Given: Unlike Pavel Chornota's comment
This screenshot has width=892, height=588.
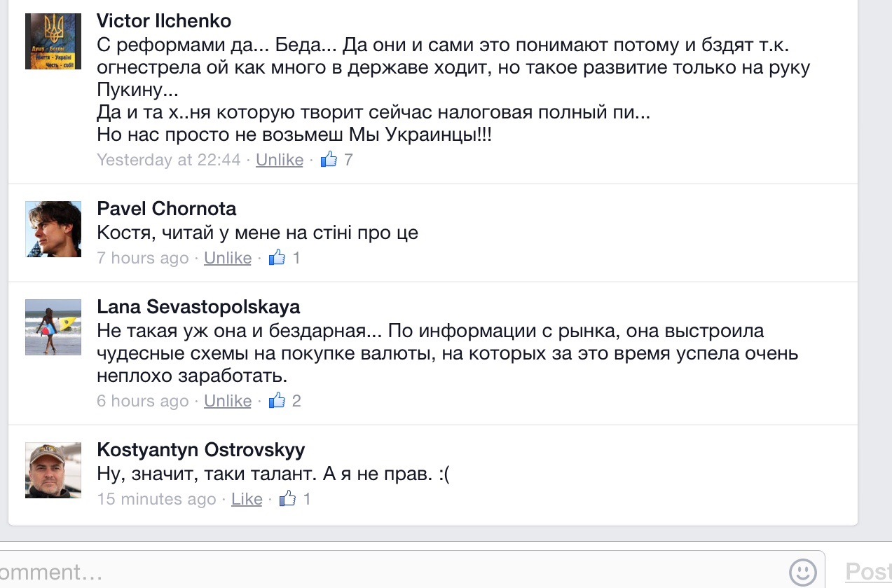Looking at the screenshot, I should [x=227, y=258].
